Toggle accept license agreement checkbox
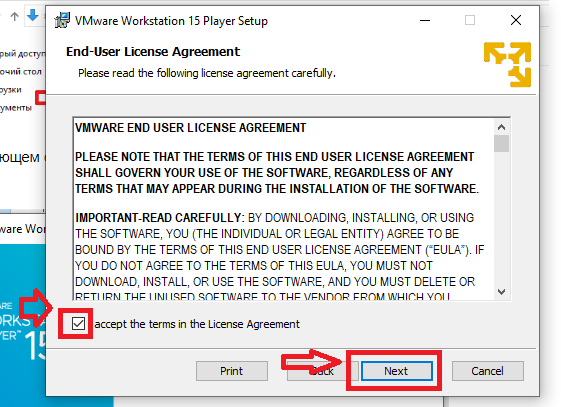561x407 pixels. pos(78,324)
